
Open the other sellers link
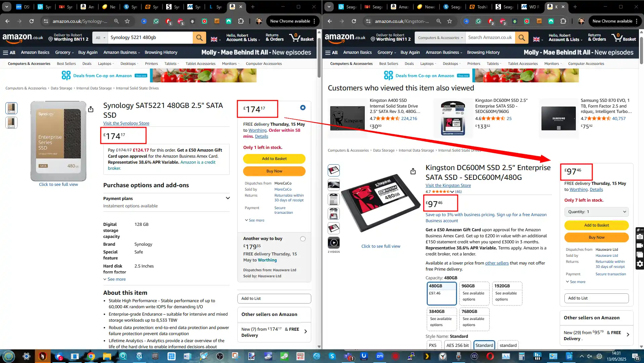(497, 263)
